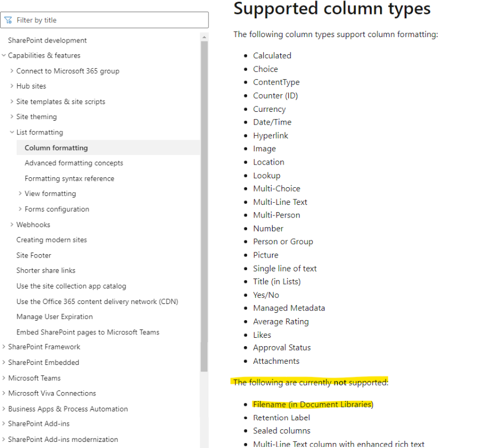The height and width of the screenshot is (448, 491).
Task: Expand SharePoint Framework section
Action: pos(4,346)
